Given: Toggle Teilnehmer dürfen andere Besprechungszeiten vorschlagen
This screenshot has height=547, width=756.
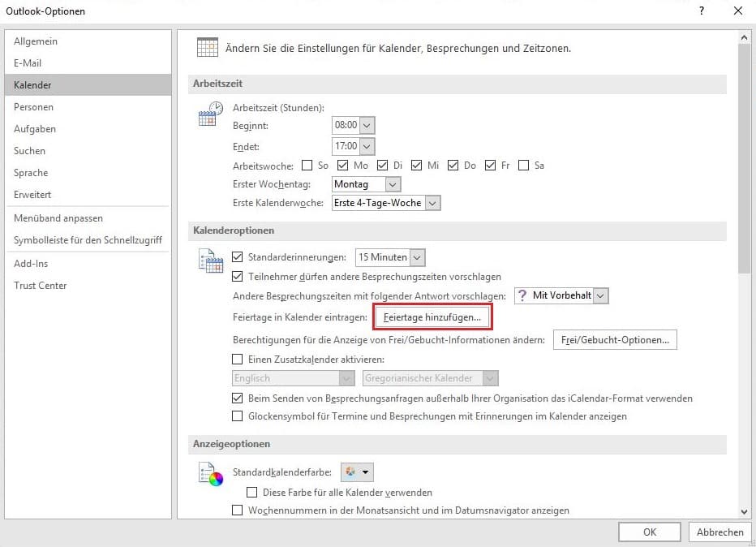Looking at the screenshot, I should click(x=237, y=277).
